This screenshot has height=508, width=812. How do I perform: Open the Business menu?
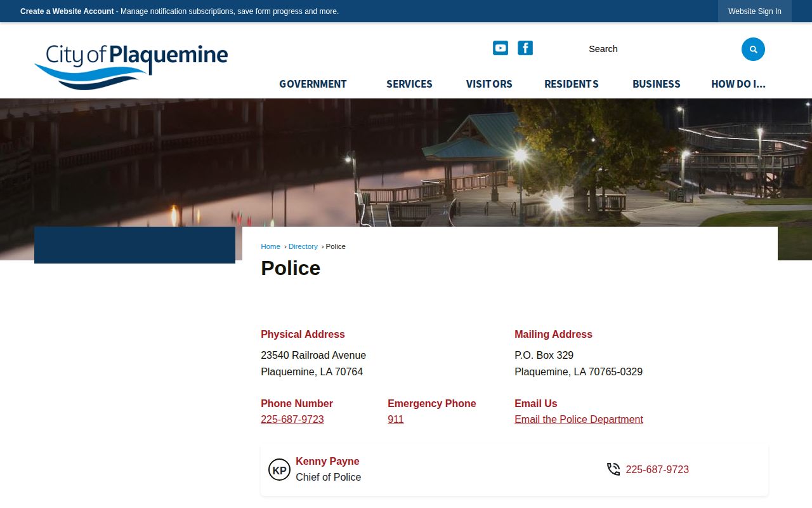coord(657,84)
